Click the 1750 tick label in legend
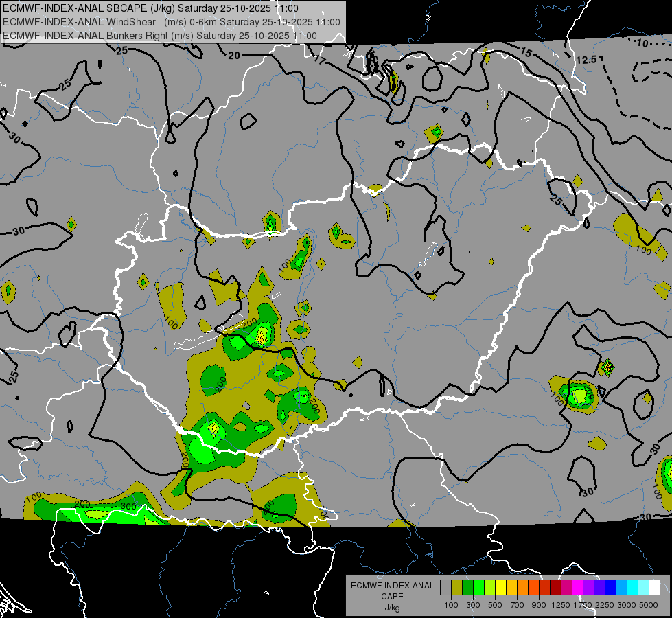Image resolution: width=672 pixels, height=618 pixels. click(583, 605)
